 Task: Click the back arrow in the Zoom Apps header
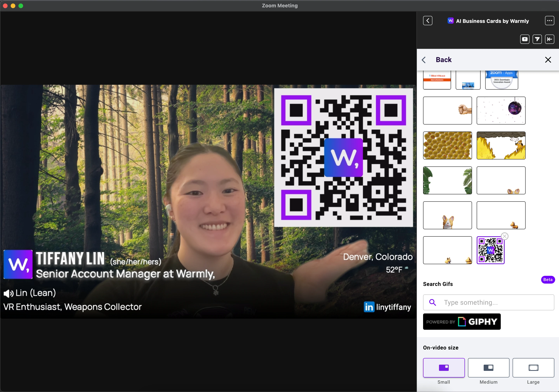[x=428, y=21]
